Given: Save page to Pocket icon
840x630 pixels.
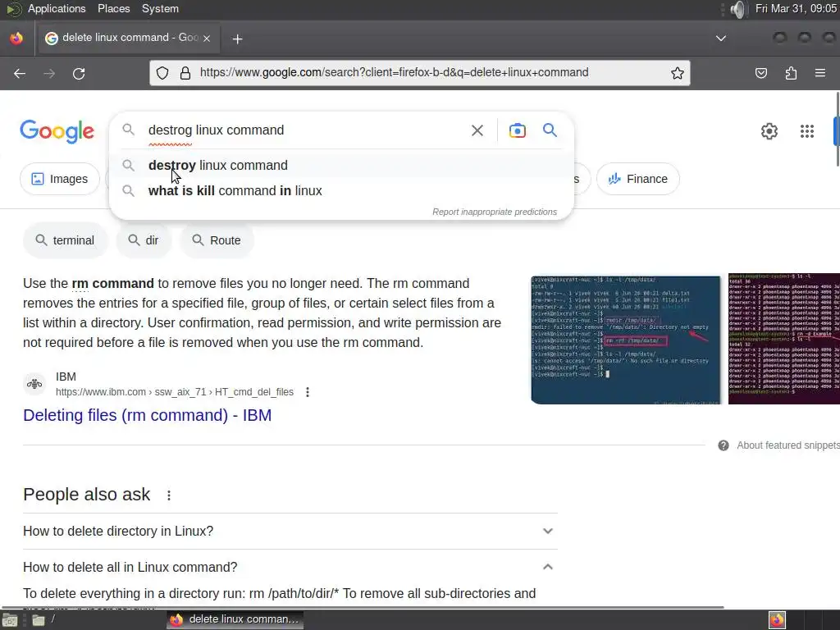Looking at the screenshot, I should (760, 73).
